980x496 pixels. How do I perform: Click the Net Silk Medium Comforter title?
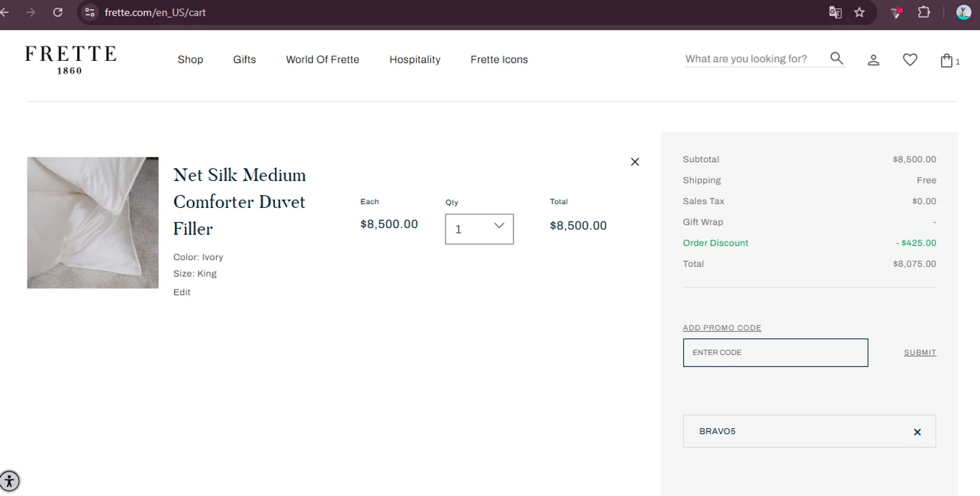pyautogui.click(x=240, y=202)
